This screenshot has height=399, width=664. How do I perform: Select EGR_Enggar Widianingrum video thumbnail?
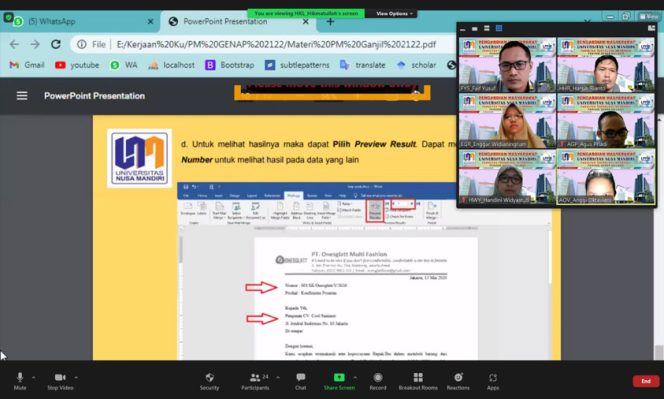507,121
